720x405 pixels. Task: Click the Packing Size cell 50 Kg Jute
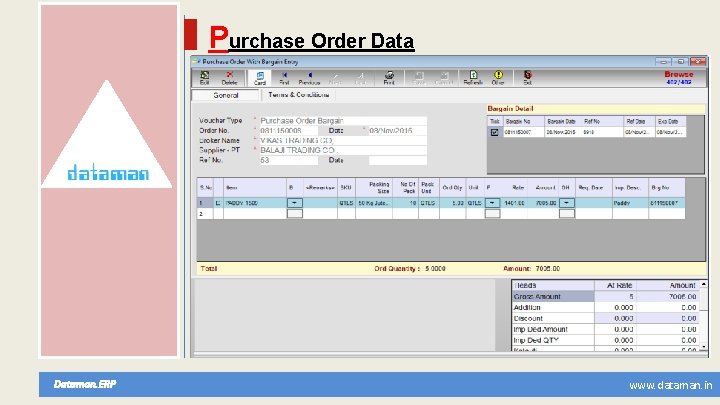pos(374,202)
